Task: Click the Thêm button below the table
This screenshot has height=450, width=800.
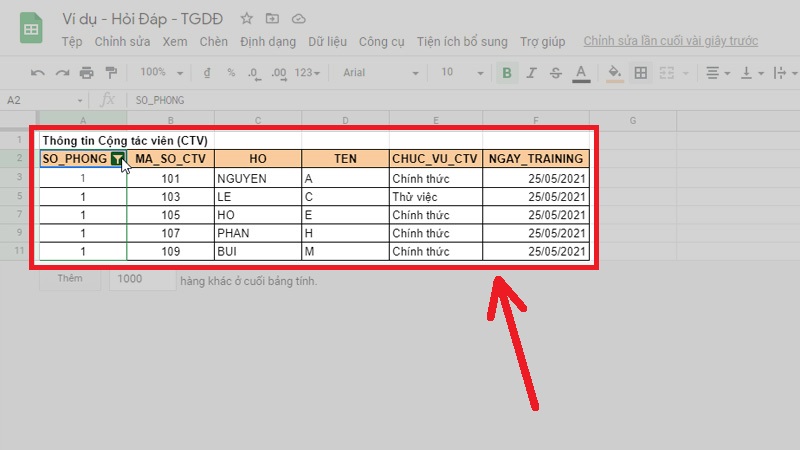Action: 69,280
